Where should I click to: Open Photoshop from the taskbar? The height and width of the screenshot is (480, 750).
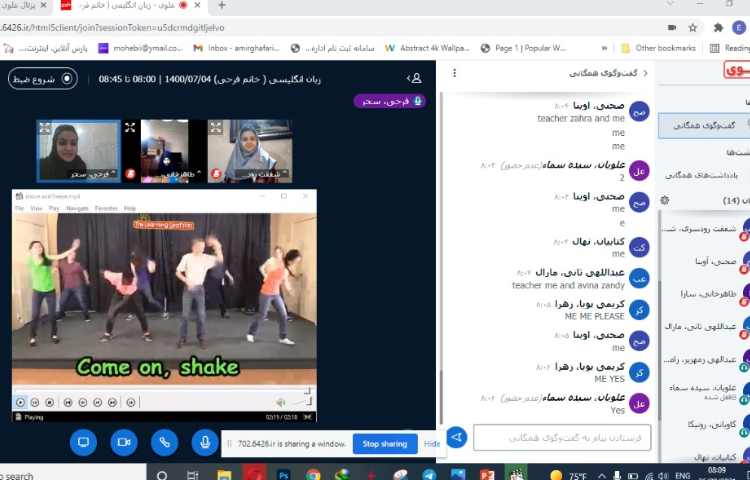click(284, 475)
